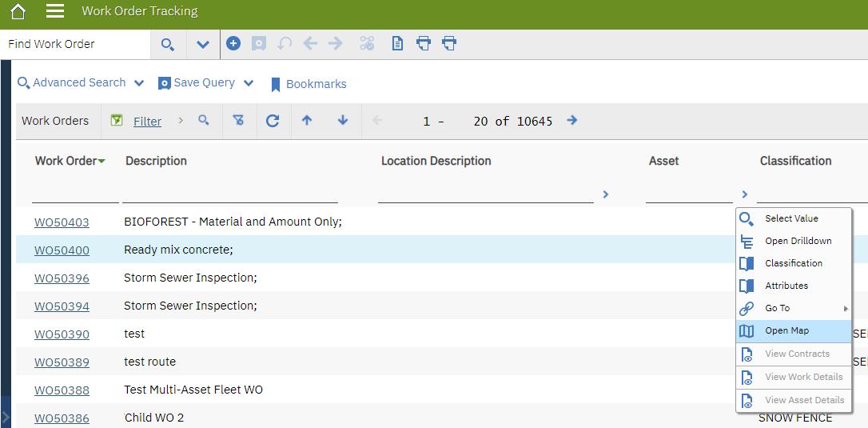
Task: Choose Select Value from the context menu
Action: click(x=794, y=219)
